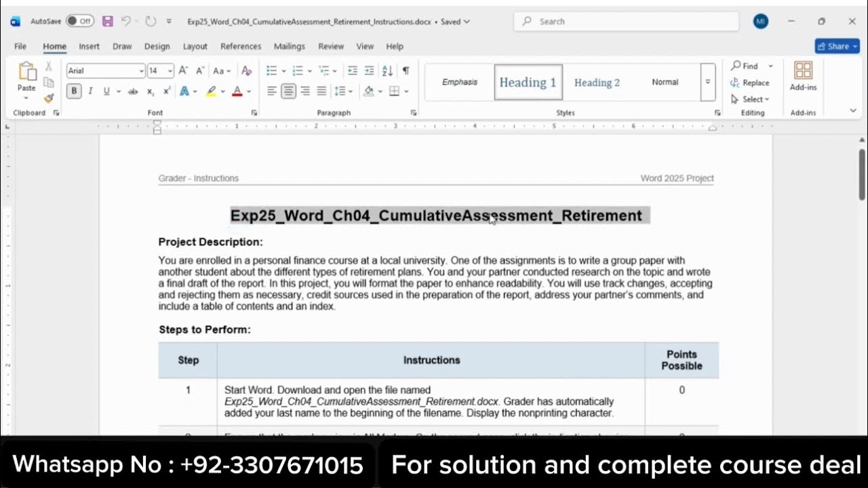Apply the Heading 1 style
This screenshot has height=488, width=868.
click(528, 82)
